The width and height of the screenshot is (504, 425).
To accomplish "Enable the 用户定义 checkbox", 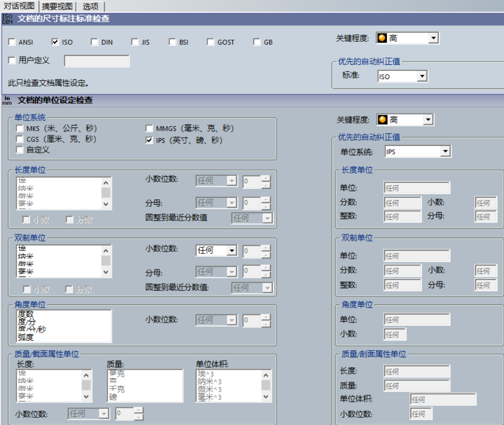I will click(11, 61).
